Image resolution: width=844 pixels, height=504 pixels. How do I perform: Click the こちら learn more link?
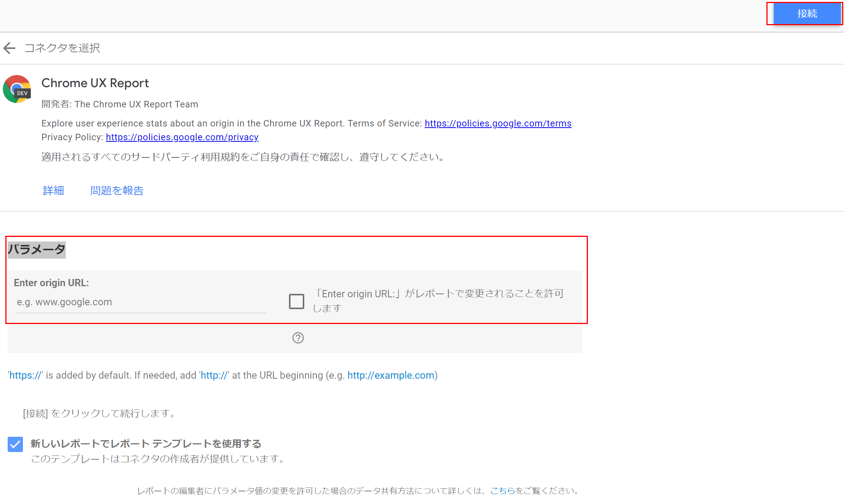(502, 491)
